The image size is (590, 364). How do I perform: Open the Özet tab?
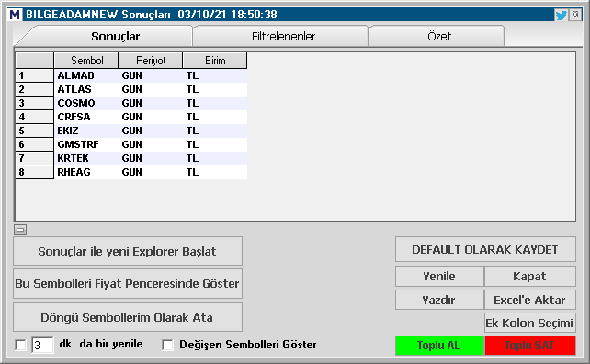[x=438, y=37]
